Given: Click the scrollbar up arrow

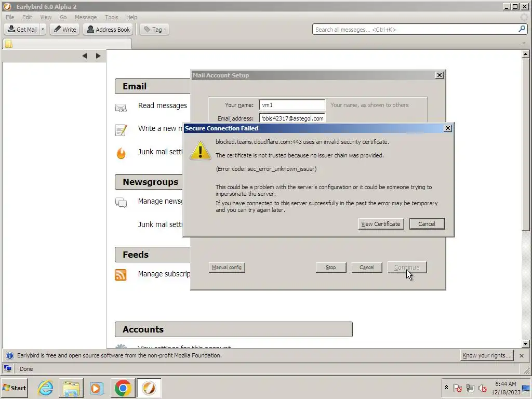Looking at the screenshot, I should (526, 54).
